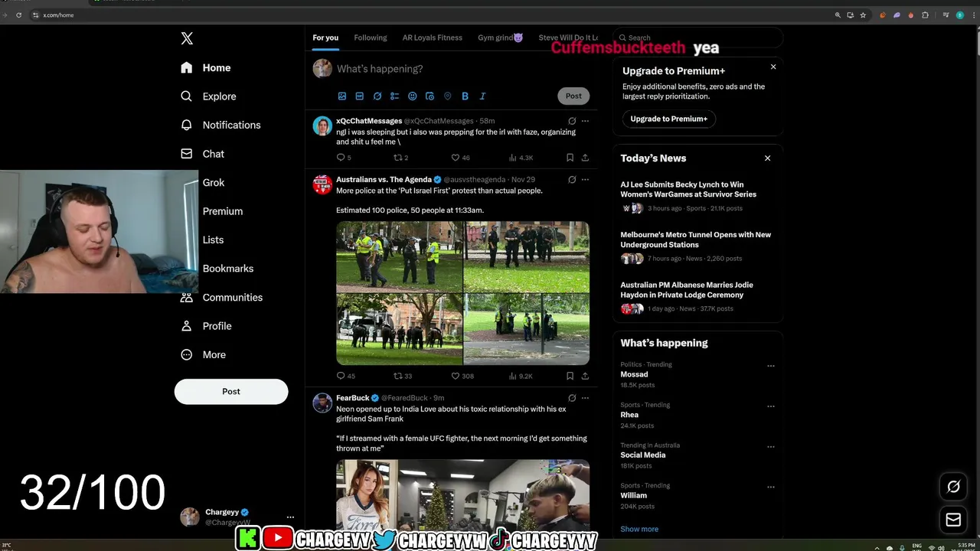Open floating Grok button

click(x=953, y=487)
